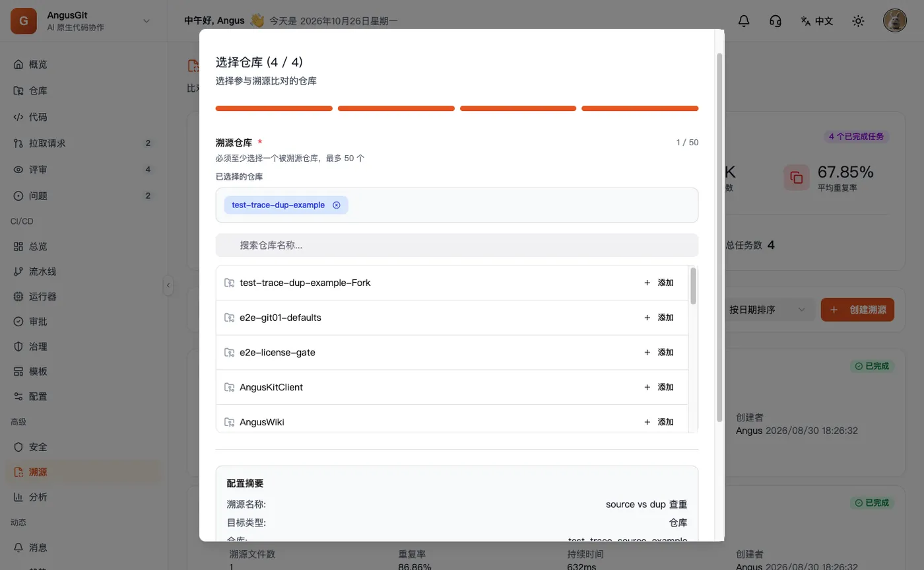
Task: Add e2e-git01-defaults repository
Action: (659, 318)
